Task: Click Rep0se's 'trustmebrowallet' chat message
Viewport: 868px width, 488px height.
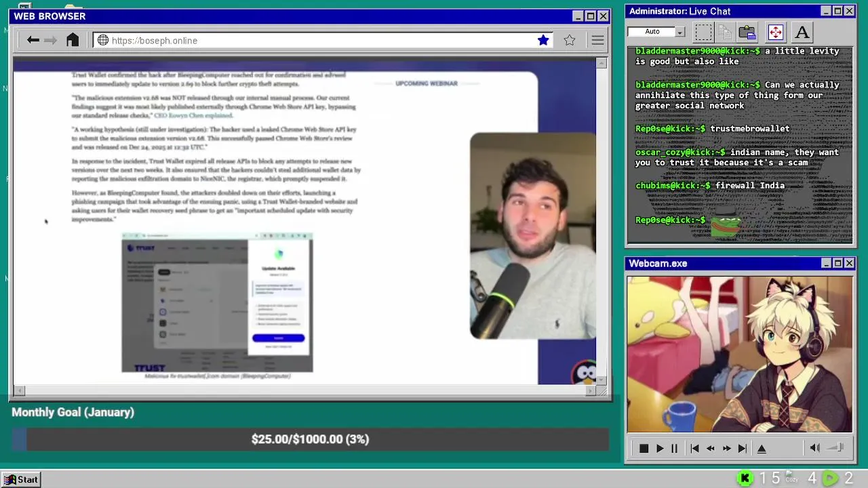Action: pyautogui.click(x=713, y=129)
